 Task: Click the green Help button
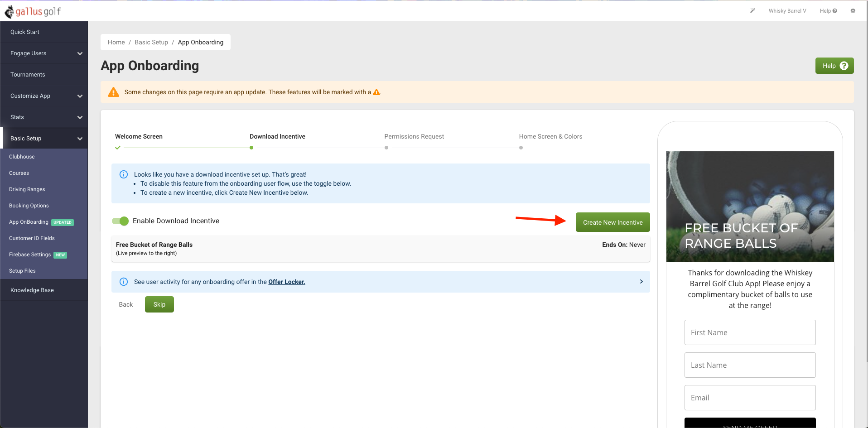(x=834, y=66)
